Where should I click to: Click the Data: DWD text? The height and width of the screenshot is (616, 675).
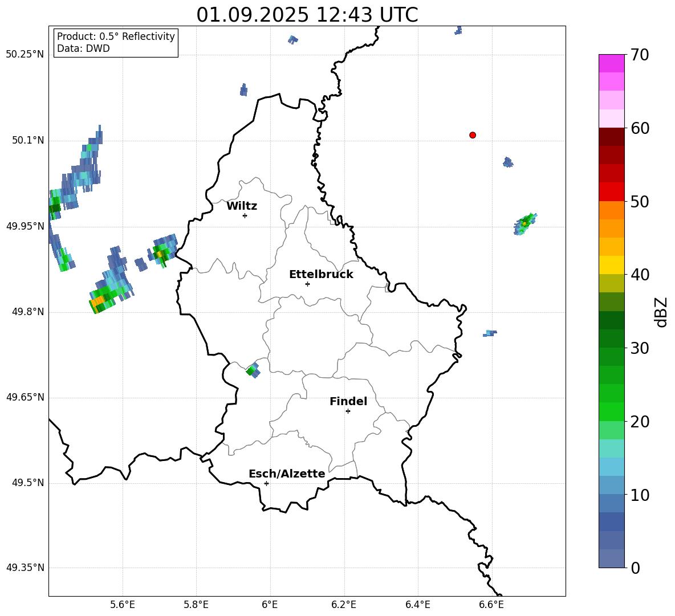pyautogui.click(x=83, y=48)
